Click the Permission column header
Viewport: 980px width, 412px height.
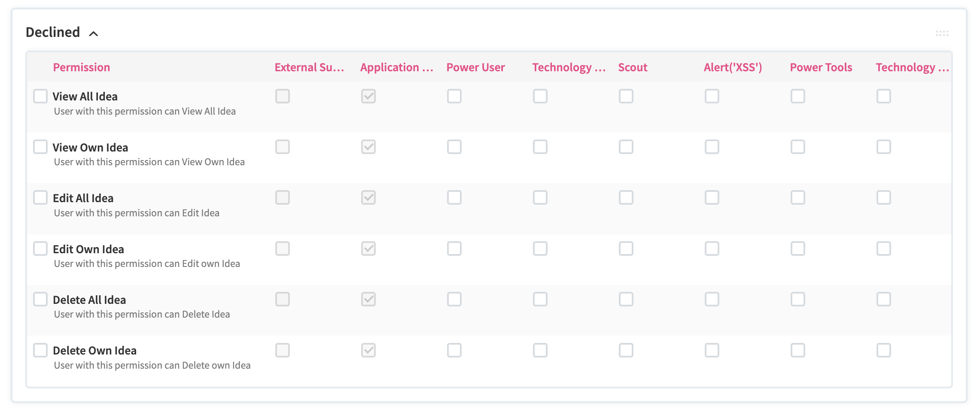[x=82, y=67]
